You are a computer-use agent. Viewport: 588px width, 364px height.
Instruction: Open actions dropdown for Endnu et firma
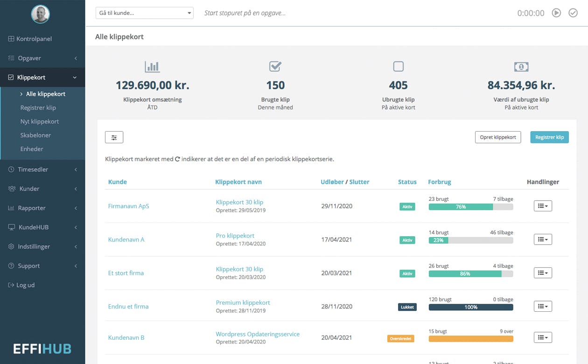(543, 307)
